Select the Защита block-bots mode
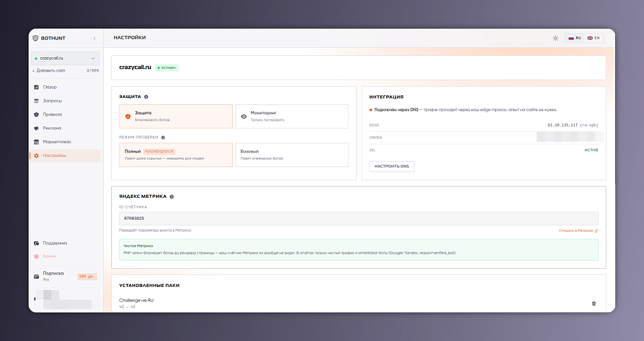Image resolution: width=644 pixels, height=341 pixels. pos(176,116)
